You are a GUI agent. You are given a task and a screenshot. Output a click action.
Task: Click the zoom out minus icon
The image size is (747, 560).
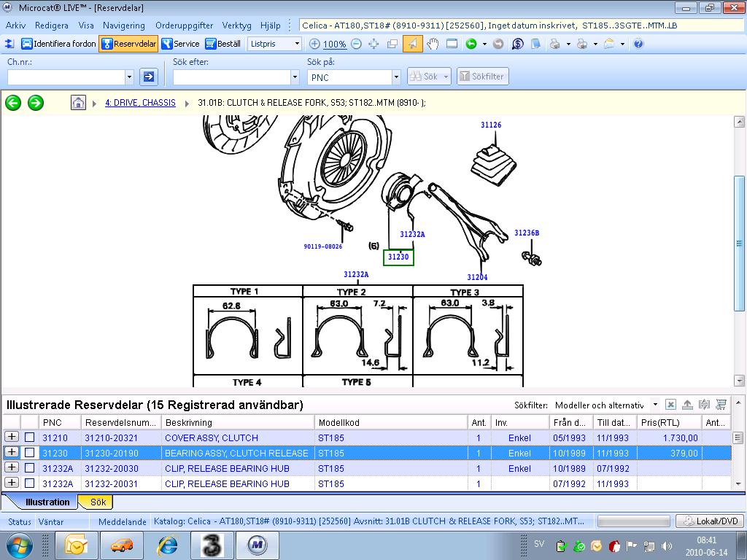tap(356, 44)
